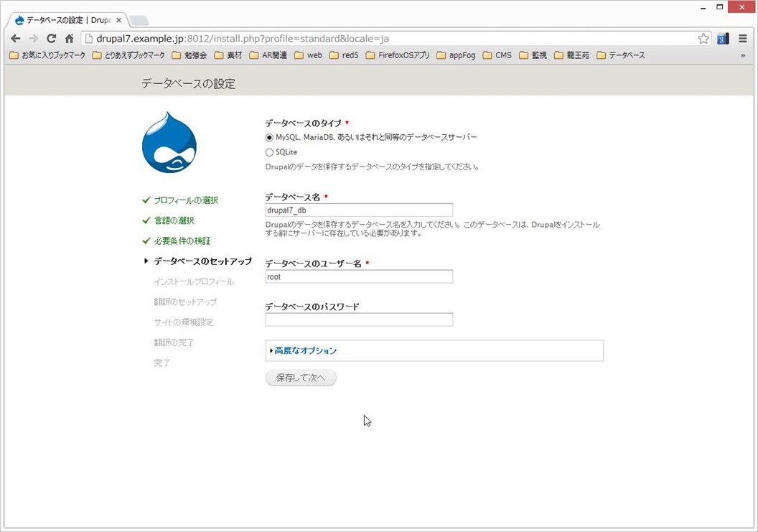
Task: Open とりあえずブックマーク bookmark folder
Action: [x=128, y=55]
